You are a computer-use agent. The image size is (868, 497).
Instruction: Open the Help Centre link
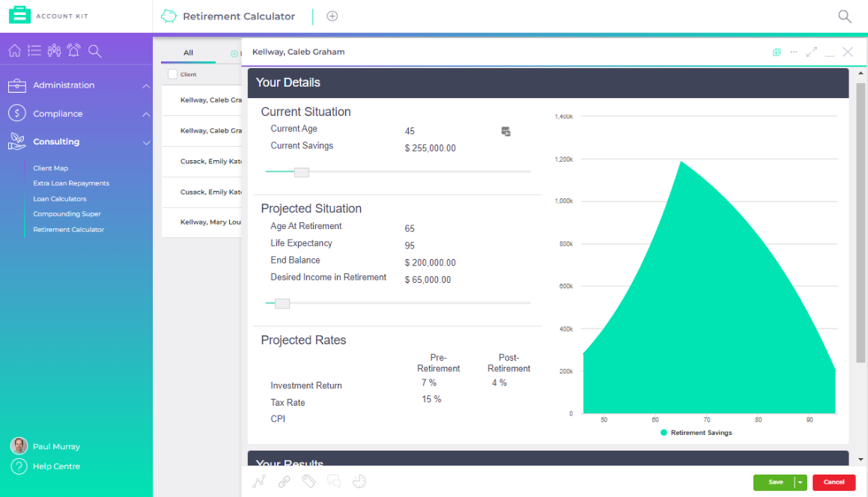click(x=56, y=466)
